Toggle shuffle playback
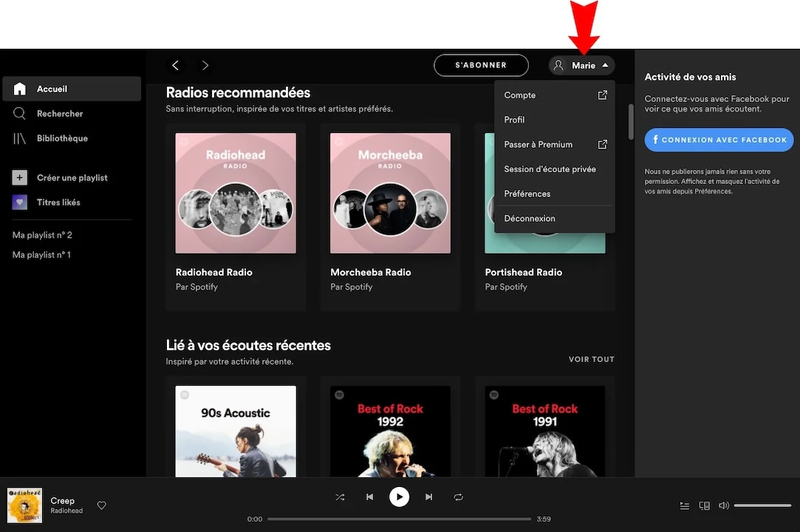Image resolution: width=800 pixels, height=532 pixels. [x=340, y=497]
